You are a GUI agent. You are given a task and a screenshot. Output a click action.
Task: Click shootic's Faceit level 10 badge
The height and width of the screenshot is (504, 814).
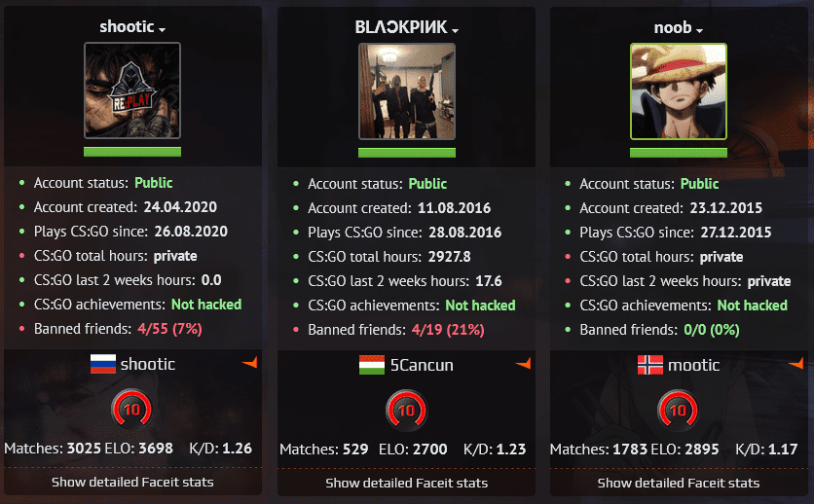coord(132,410)
